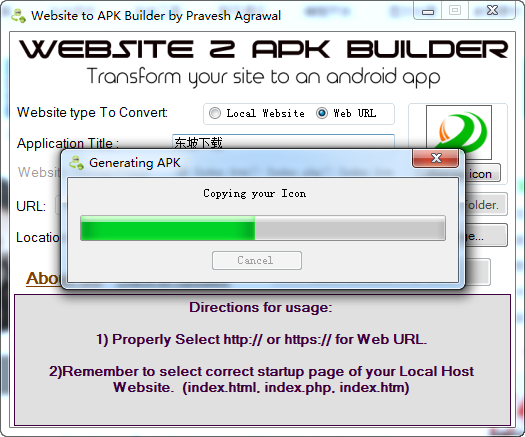
Task: Select the Local Website radio button
Action: pyautogui.click(x=215, y=113)
